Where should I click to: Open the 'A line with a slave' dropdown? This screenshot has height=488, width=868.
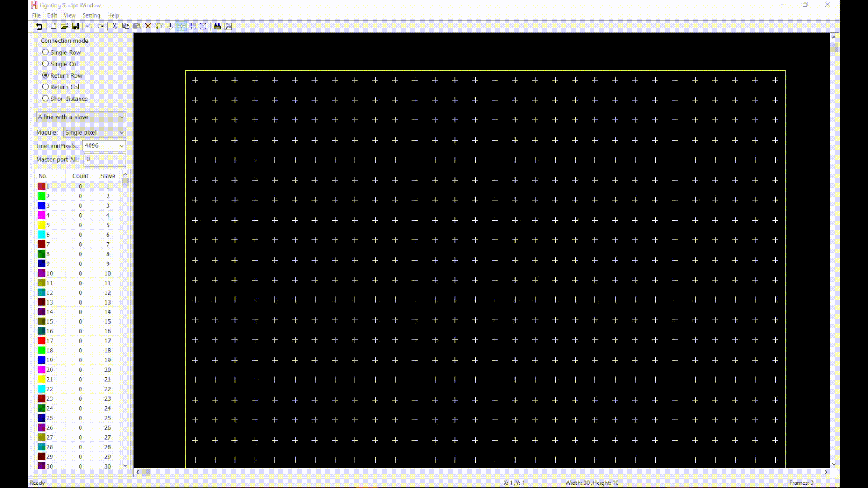pos(81,117)
